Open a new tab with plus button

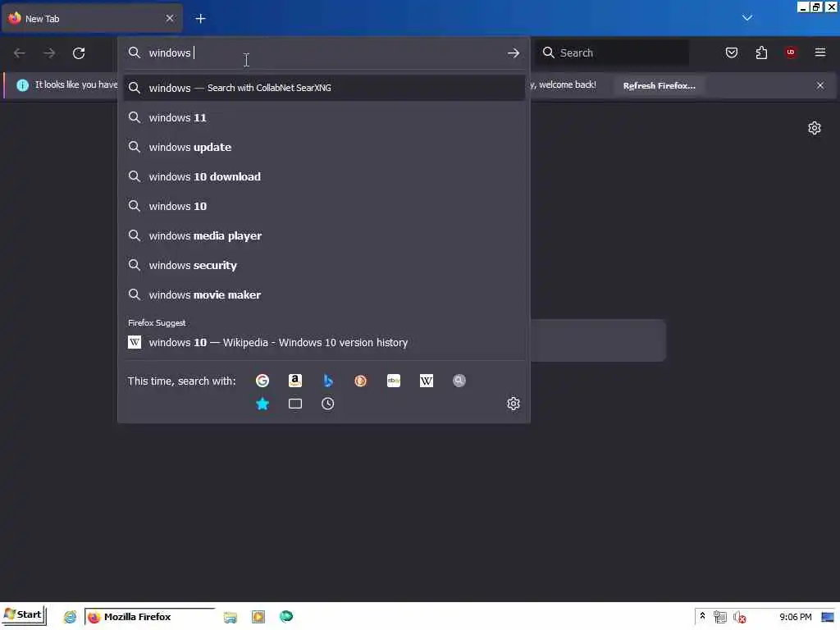pos(200,19)
